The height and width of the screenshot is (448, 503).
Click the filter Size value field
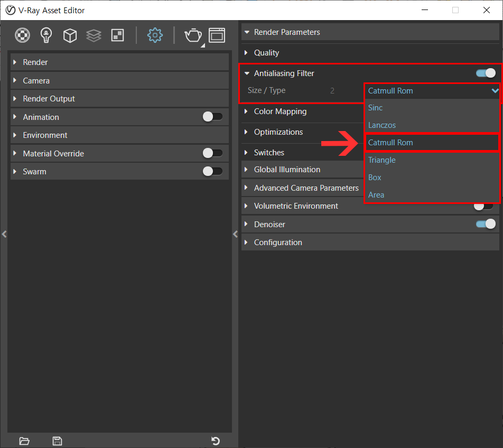click(x=332, y=91)
